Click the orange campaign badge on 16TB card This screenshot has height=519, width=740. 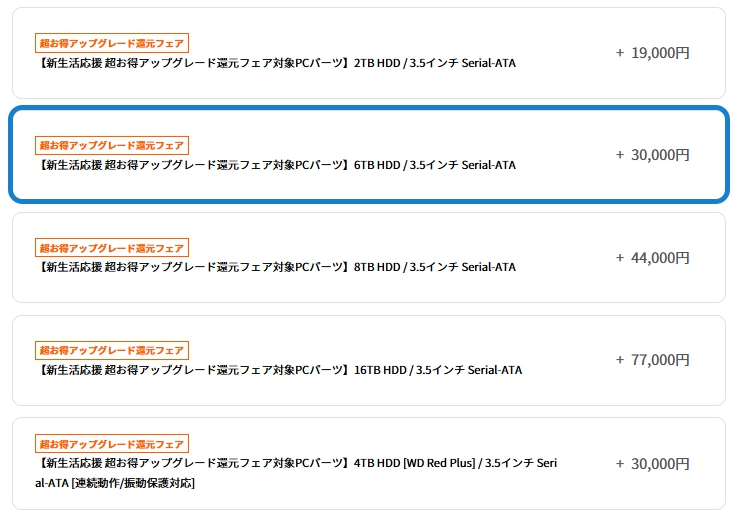coord(112,350)
